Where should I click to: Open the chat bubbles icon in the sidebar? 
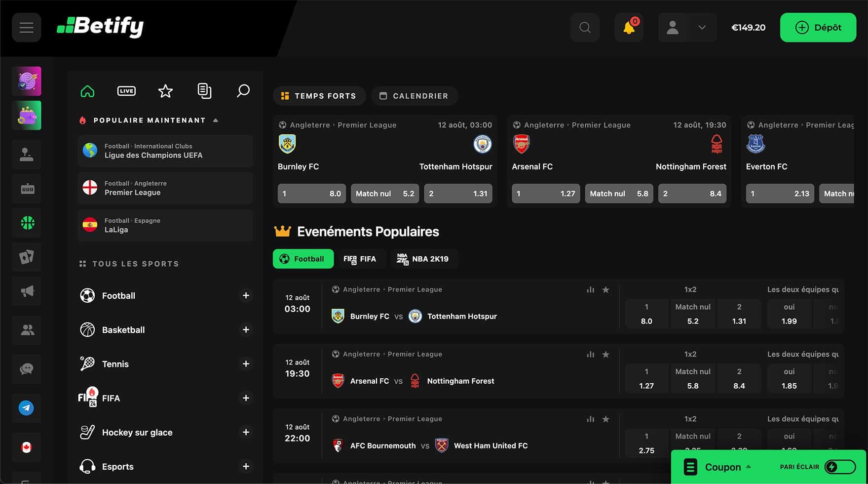26,369
